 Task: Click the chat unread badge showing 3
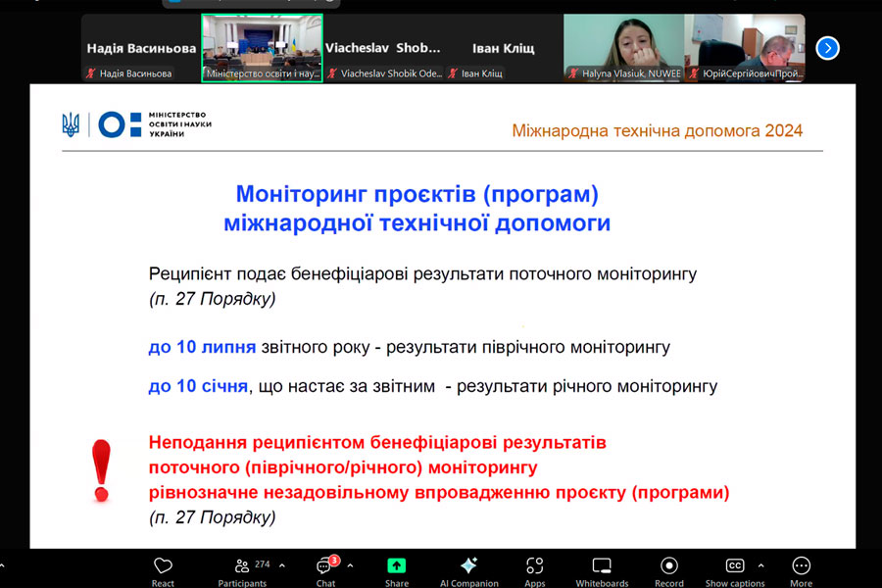(x=334, y=560)
